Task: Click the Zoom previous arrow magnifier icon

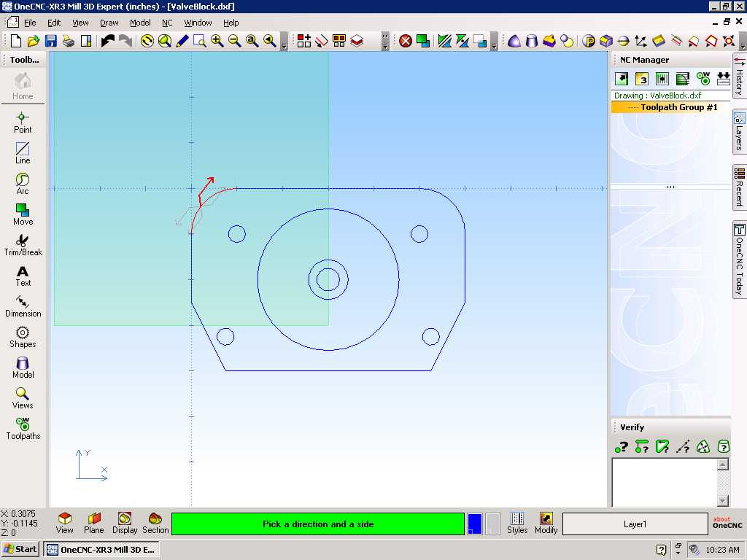Action: 270,41
